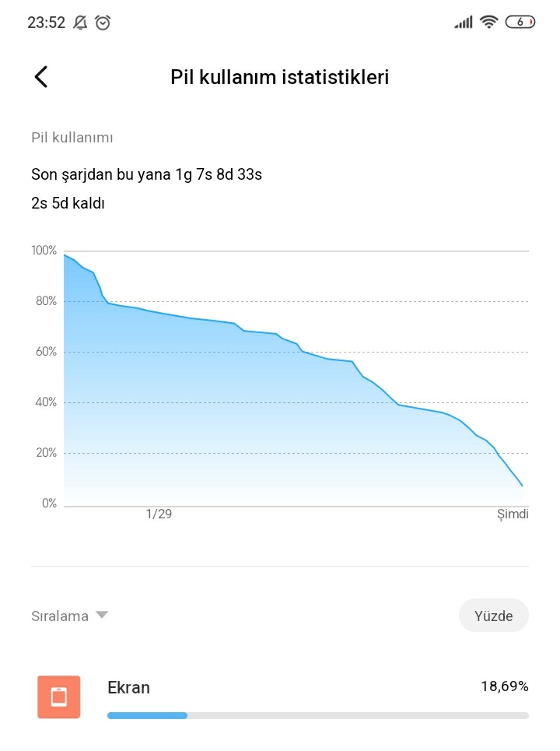Tap the alarm clock status icon
The image size is (560, 751).
pyautogui.click(x=103, y=23)
